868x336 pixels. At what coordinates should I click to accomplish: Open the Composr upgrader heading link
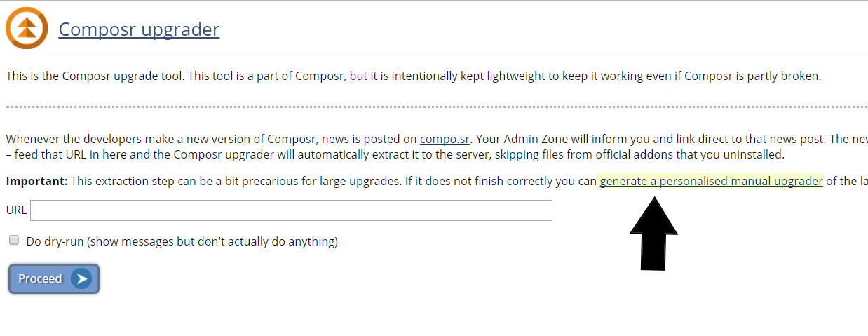pyautogui.click(x=139, y=29)
